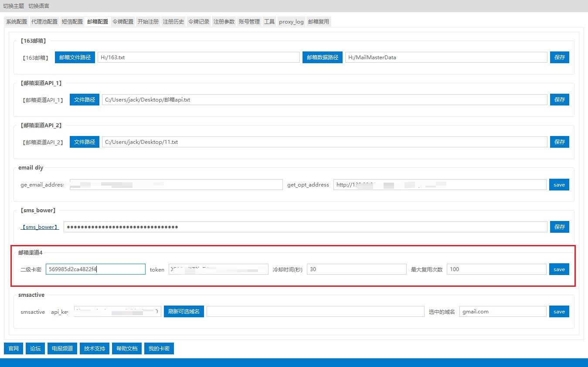The image size is (588, 367).
Task: Click the 邮箱数据路径 button
Action: coord(323,58)
